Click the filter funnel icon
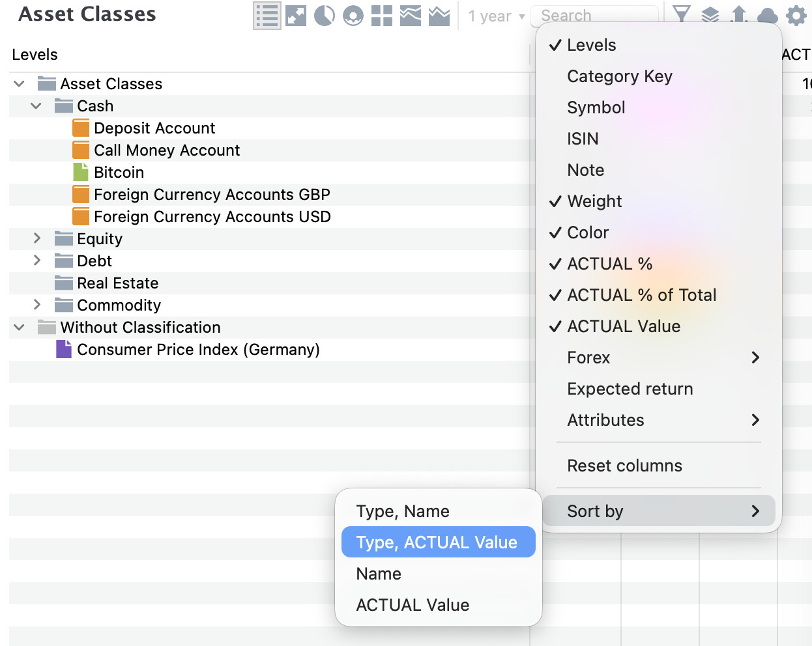 (x=681, y=14)
